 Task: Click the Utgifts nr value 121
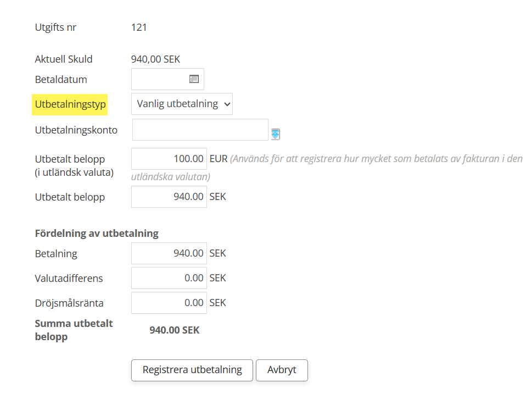click(x=139, y=27)
